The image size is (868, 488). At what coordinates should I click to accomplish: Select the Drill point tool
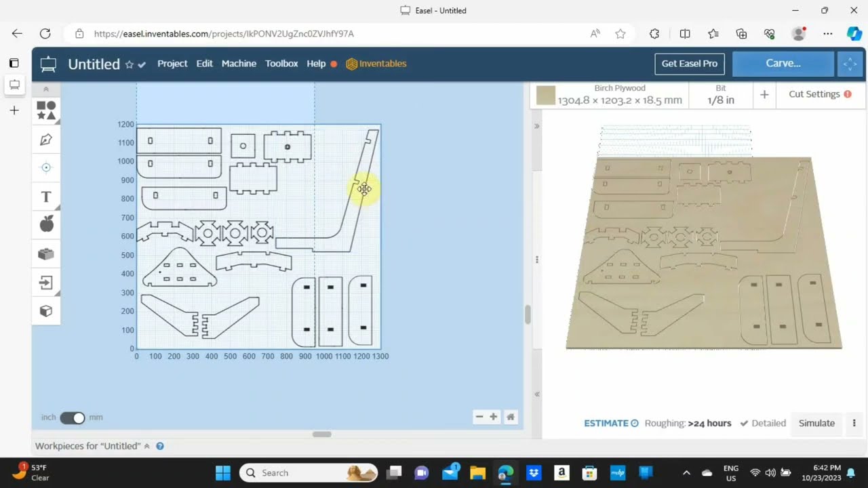pyautogui.click(x=46, y=167)
